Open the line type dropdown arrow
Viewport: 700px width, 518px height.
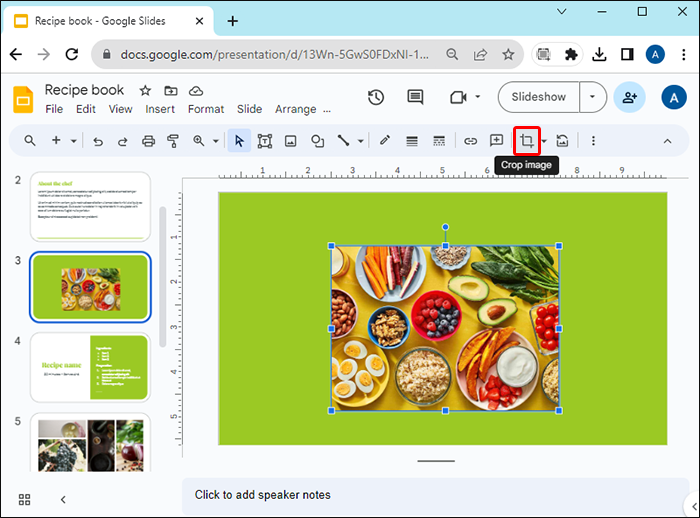pos(361,141)
